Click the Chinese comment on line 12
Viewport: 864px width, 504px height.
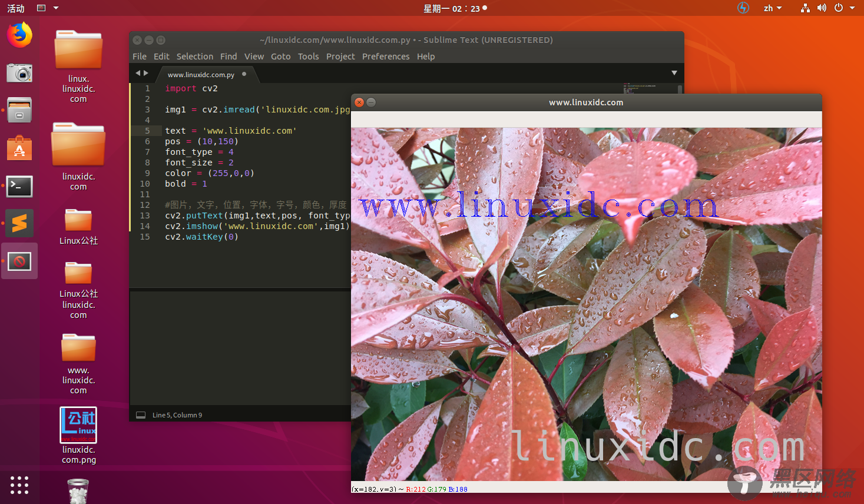(256, 205)
